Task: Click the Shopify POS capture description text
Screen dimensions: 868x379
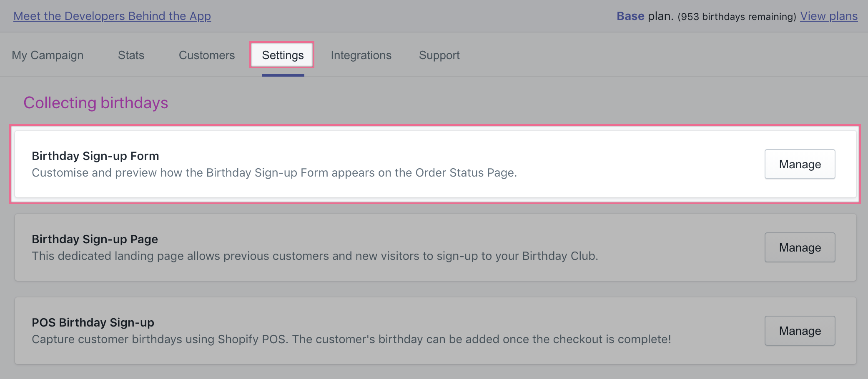Action: click(x=351, y=339)
